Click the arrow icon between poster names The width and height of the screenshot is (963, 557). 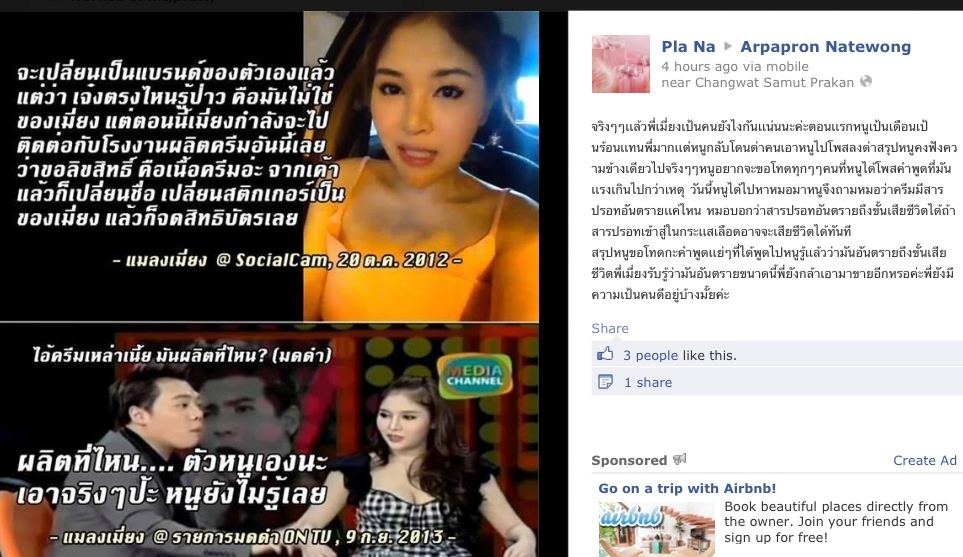(728, 46)
